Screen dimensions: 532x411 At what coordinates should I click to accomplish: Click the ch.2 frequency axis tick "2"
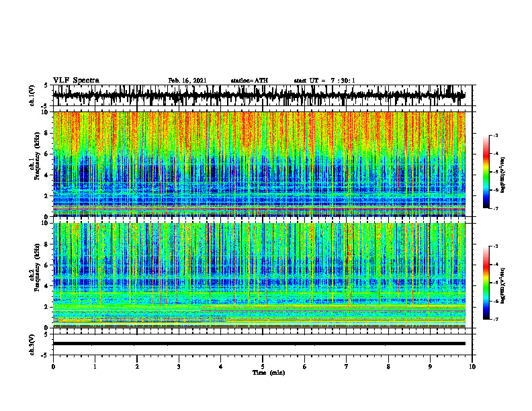tap(47, 307)
